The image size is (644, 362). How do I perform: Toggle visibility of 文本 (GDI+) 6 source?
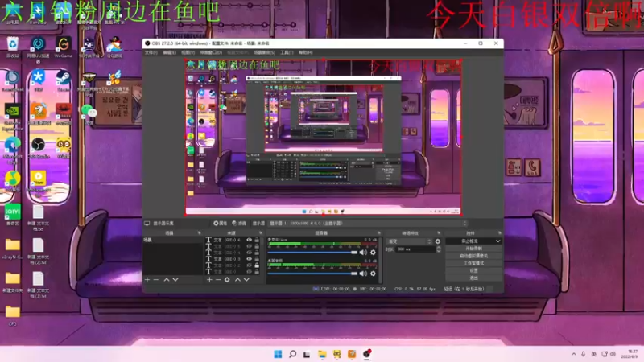[249, 240]
